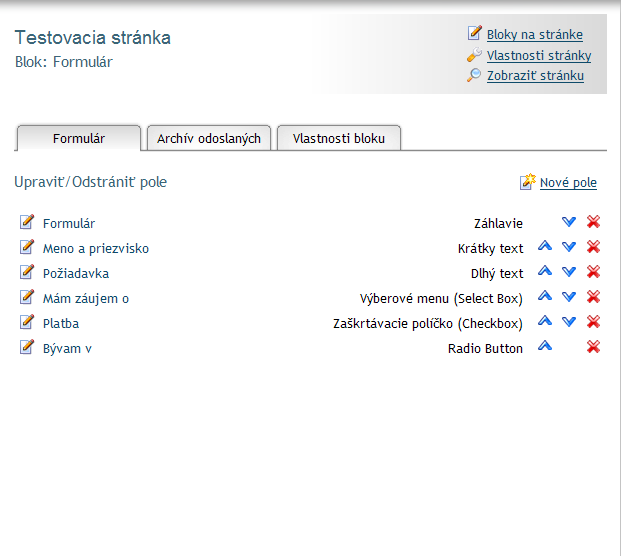Screen dimensions: 621x556
Task: Click the Bloky na stránke pencil icon
Action: click(474, 33)
